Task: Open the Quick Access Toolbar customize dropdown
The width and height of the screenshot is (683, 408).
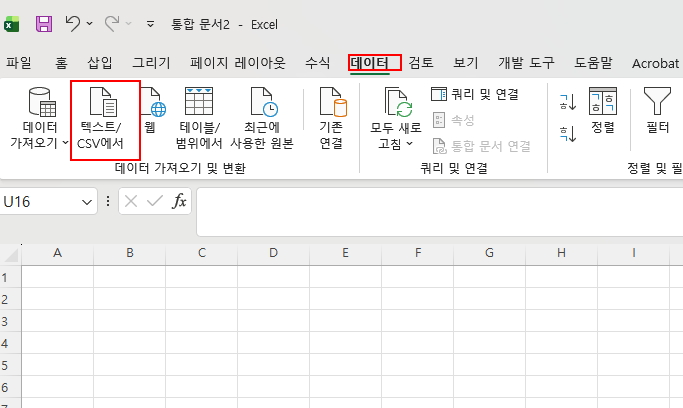Action: click(150, 22)
